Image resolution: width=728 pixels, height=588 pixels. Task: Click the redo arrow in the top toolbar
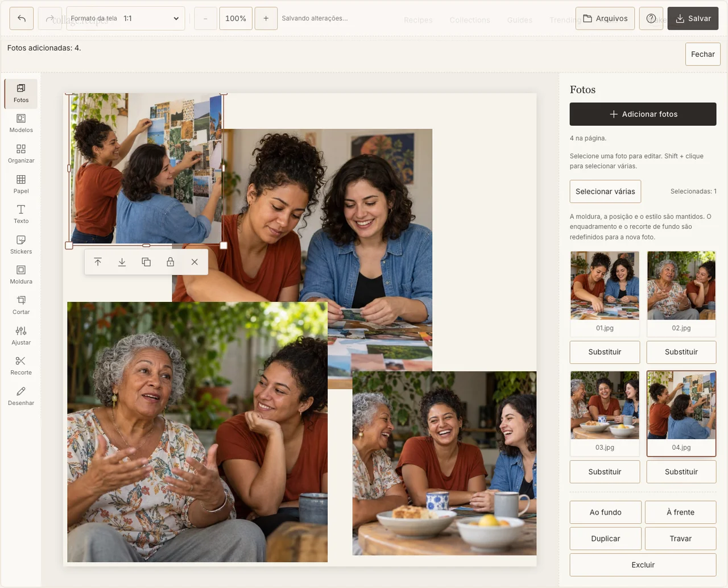click(x=49, y=18)
